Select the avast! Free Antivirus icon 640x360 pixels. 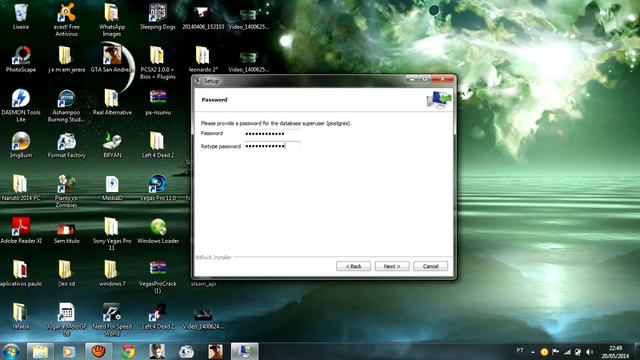[66, 20]
